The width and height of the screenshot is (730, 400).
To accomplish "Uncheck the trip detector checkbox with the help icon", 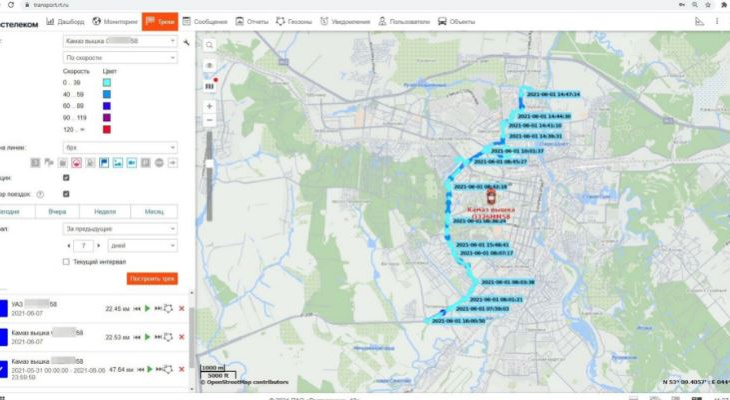I will [66, 194].
